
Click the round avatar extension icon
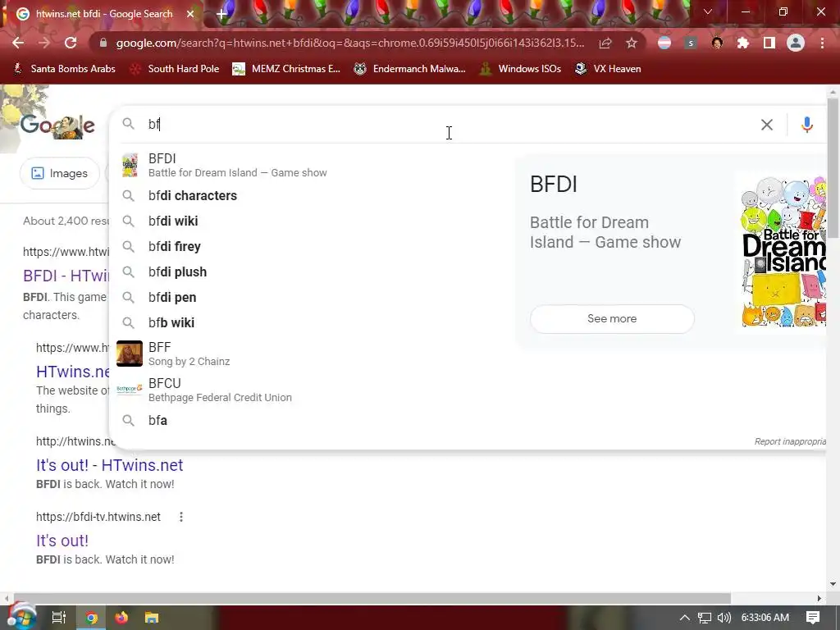(x=717, y=43)
